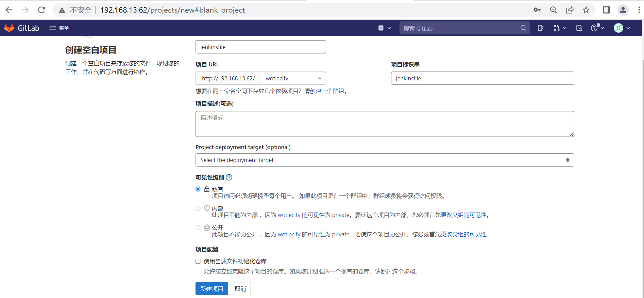Click the not-secure warning triangle icon
Screen dimensions: 644x298
[62, 10]
